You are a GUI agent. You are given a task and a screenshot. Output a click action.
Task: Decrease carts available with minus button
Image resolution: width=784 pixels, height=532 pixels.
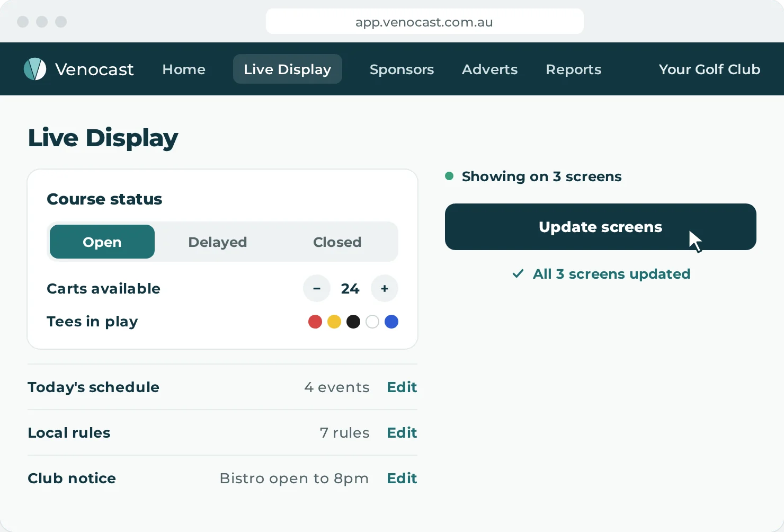coord(317,288)
